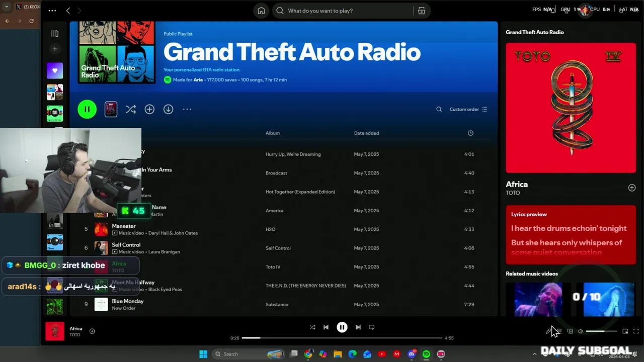This screenshot has height=362, width=644.
Task: Open the artist Laura Branigan
Action: click(x=164, y=252)
